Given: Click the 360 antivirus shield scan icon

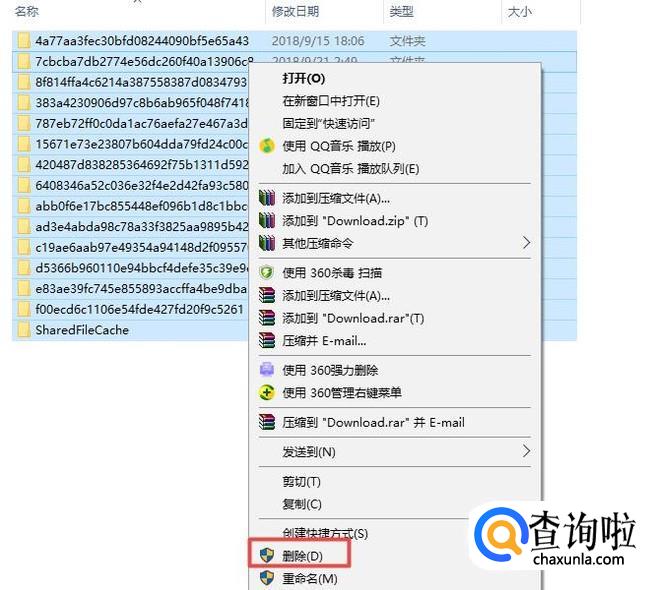Looking at the screenshot, I should click(x=267, y=273).
